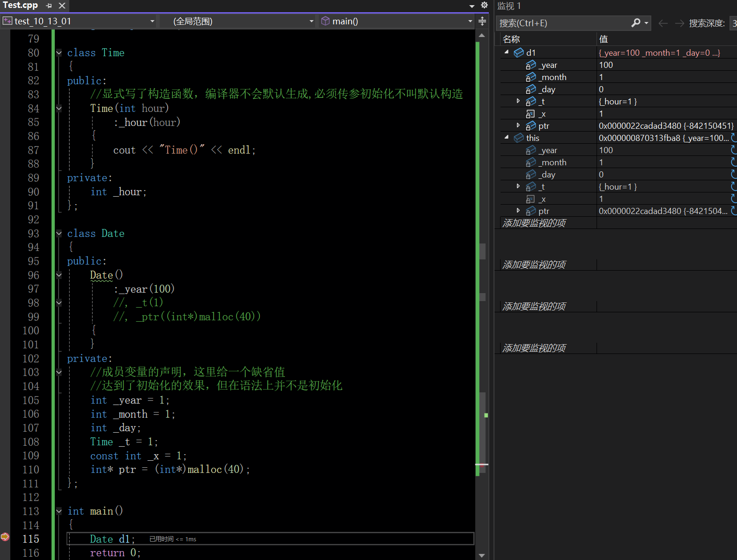The image size is (737, 560).
Task: Select this value 0x000000870313fba8
Action: click(663, 138)
